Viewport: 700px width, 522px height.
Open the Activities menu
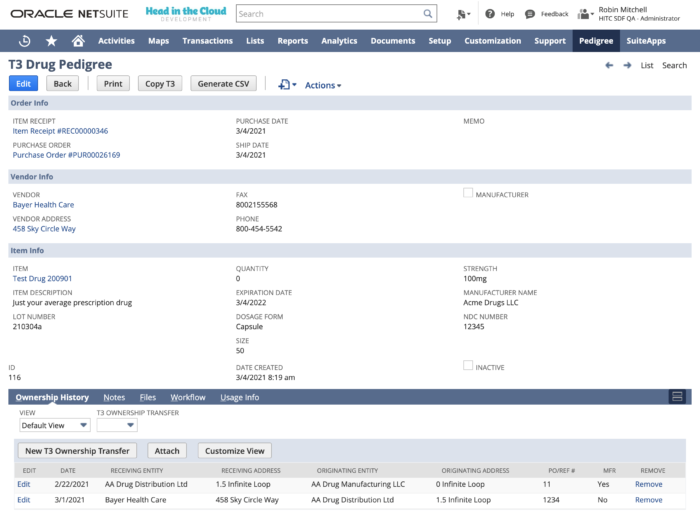coord(116,41)
